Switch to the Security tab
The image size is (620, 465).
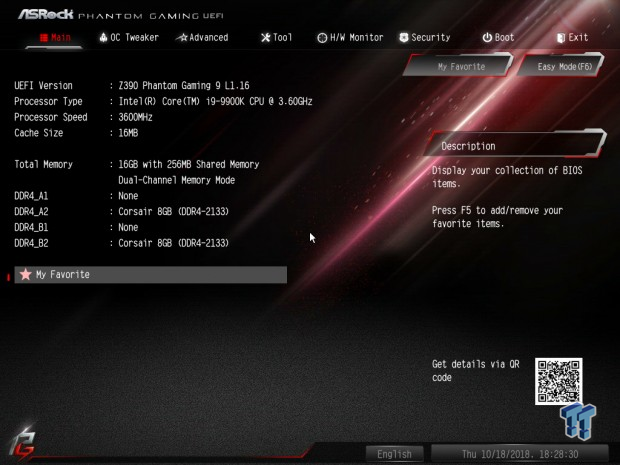click(x=425, y=38)
